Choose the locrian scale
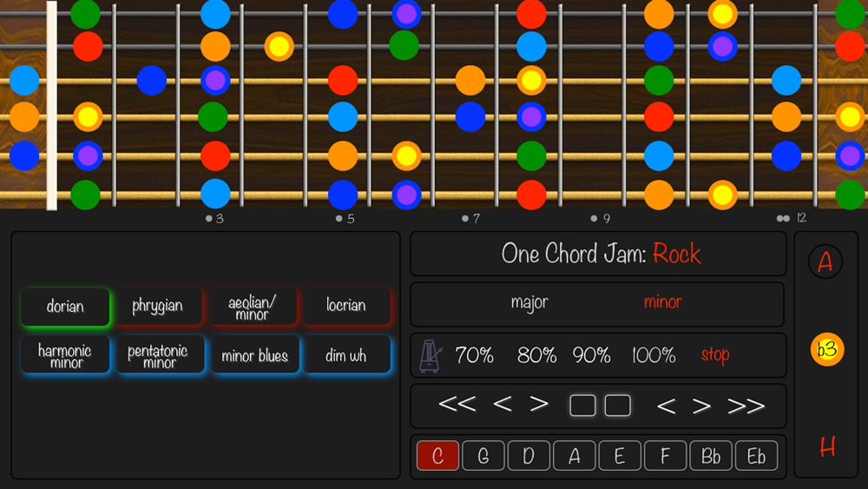 coord(346,306)
